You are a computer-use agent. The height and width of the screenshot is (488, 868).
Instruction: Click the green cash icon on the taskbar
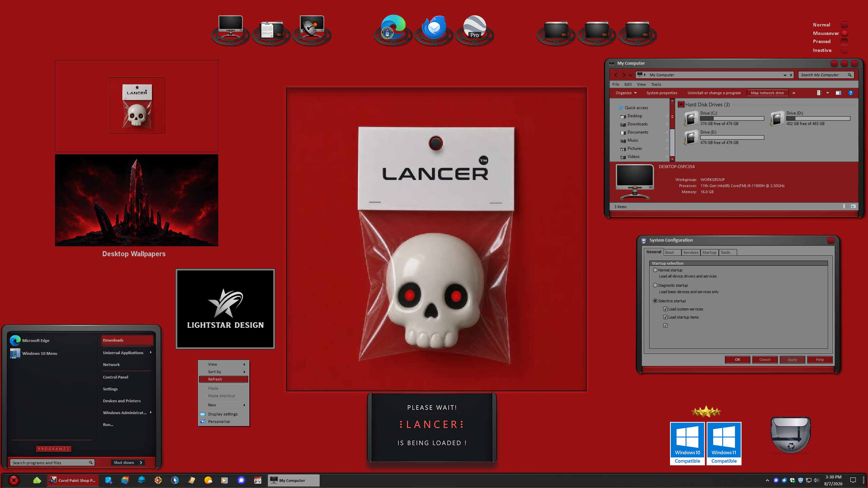coord(37,480)
